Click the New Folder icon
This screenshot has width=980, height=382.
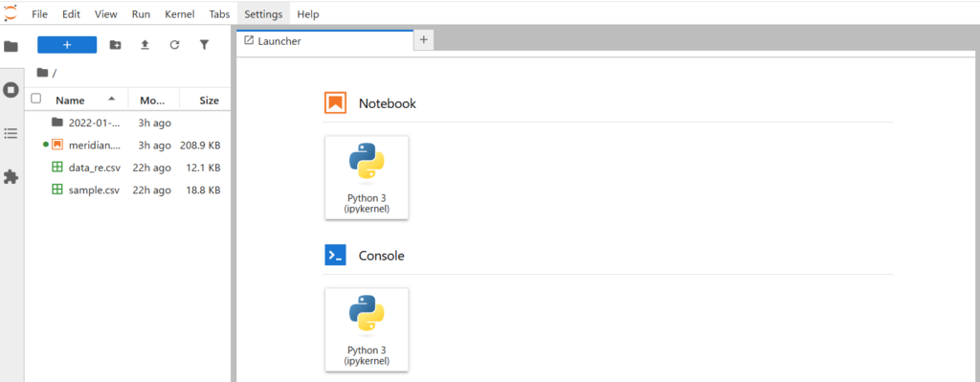point(115,45)
